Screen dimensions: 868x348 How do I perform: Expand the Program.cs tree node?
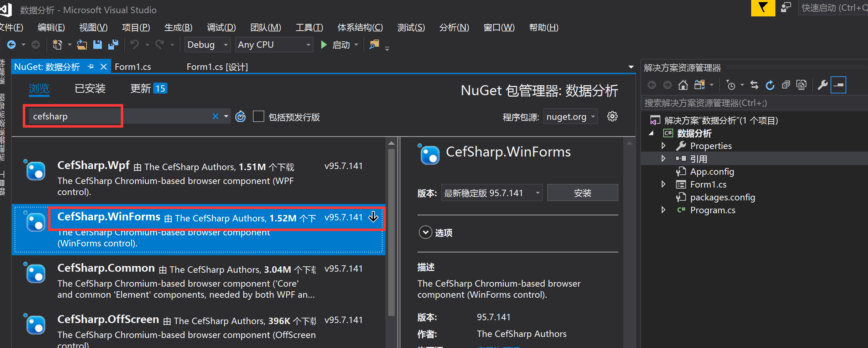click(x=663, y=210)
